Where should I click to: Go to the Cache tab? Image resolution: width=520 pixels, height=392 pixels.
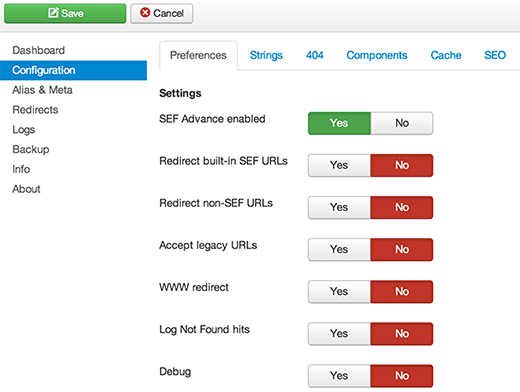(x=446, y=55)
